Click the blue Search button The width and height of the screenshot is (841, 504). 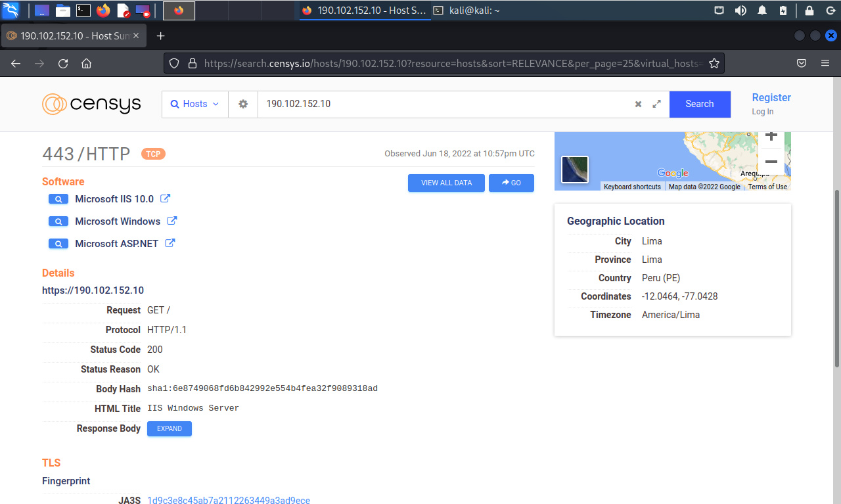[x=700, y=104]
